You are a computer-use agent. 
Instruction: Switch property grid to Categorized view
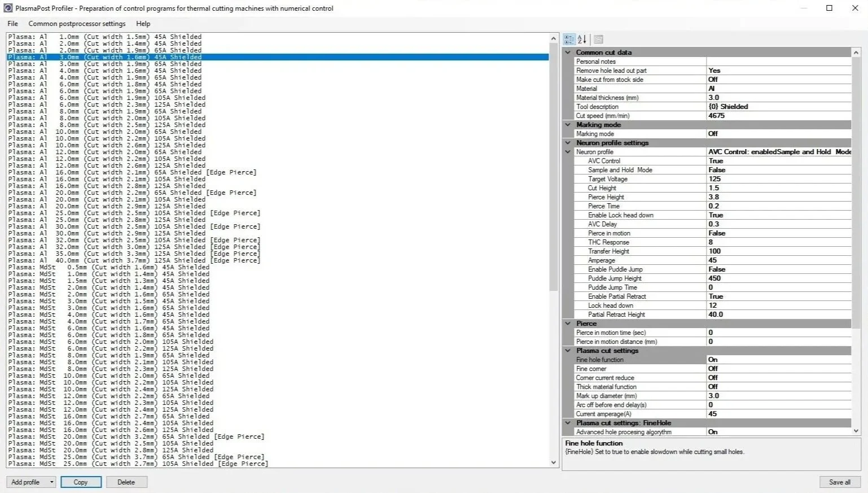[x=569, y=40]
